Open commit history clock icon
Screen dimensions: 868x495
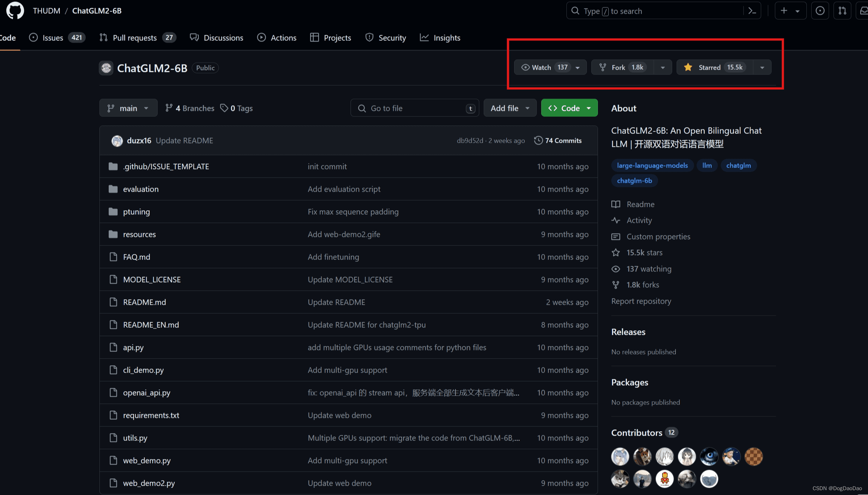[x=538, y=141]
